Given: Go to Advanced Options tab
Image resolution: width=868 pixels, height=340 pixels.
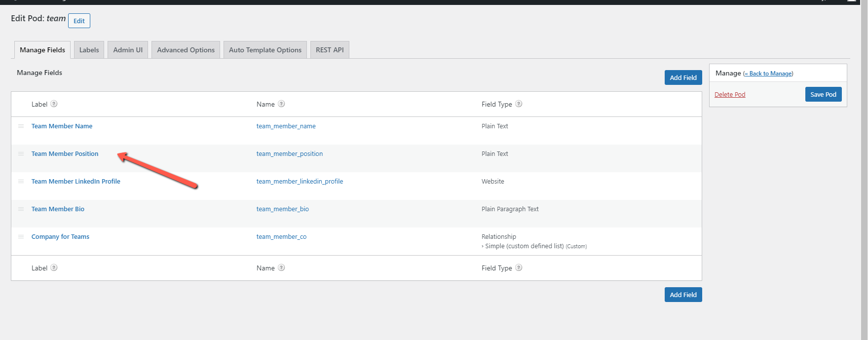Looking at the screenshot, I should 186,50.
